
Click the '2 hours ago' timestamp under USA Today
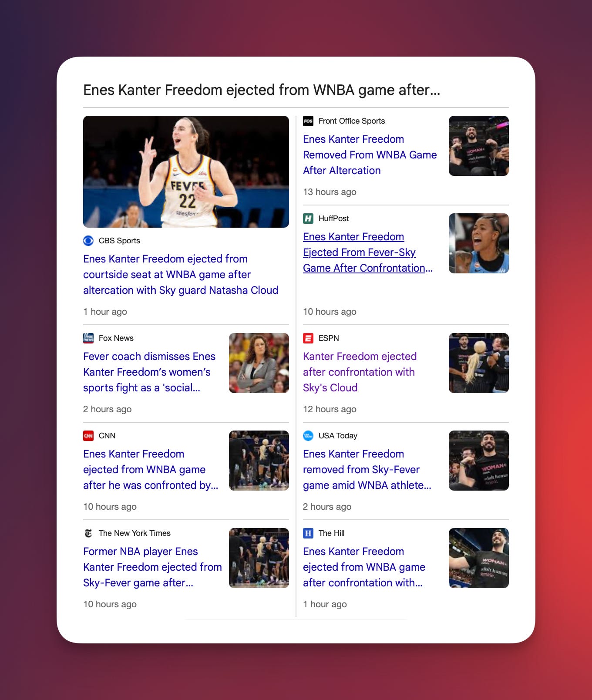pos(327,507)
